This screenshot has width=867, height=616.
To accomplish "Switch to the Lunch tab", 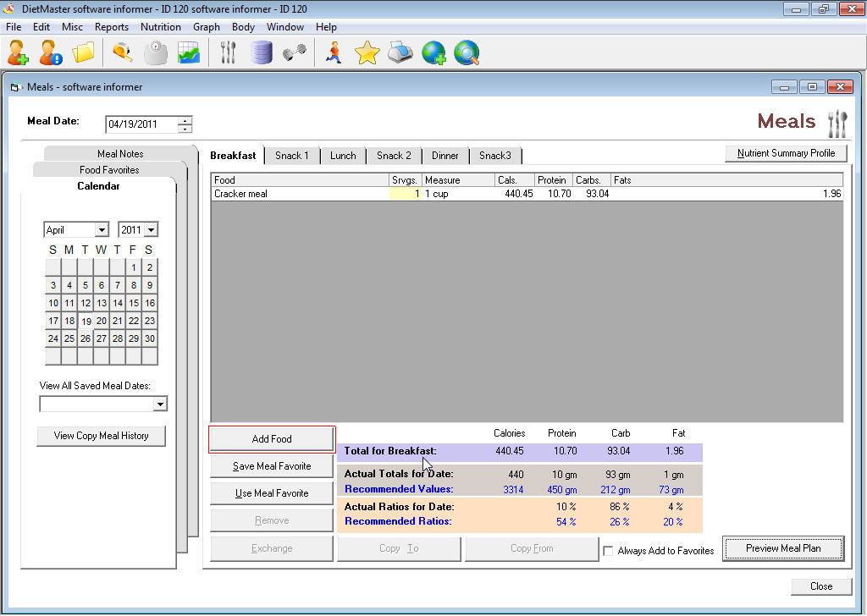I will 342,156.
